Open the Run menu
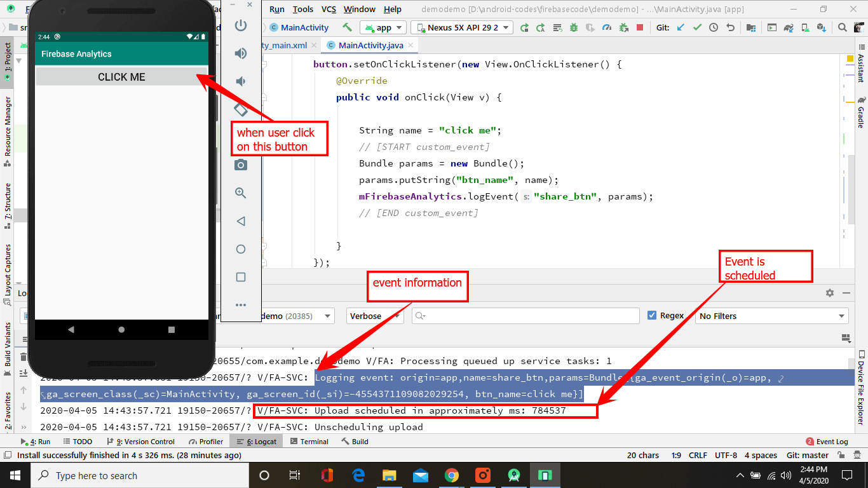The image size is (868, 488). point(277,9)
